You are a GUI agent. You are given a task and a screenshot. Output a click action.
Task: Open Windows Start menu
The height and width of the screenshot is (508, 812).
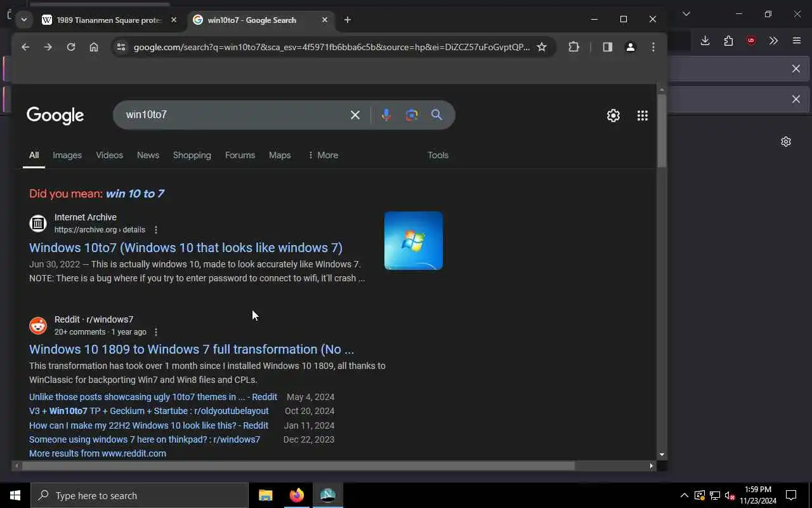pyautogui.click(x=15, y=495)
